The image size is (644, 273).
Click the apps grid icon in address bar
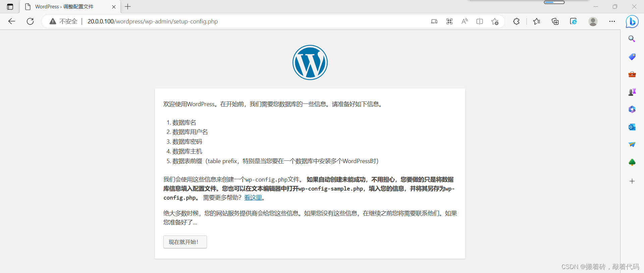coord(449,21)
